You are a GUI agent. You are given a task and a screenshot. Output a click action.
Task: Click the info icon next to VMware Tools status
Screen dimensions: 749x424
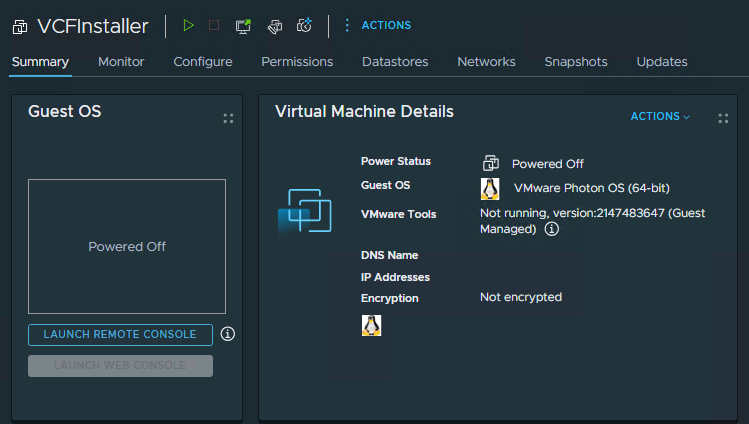click(x=551, y=229)
